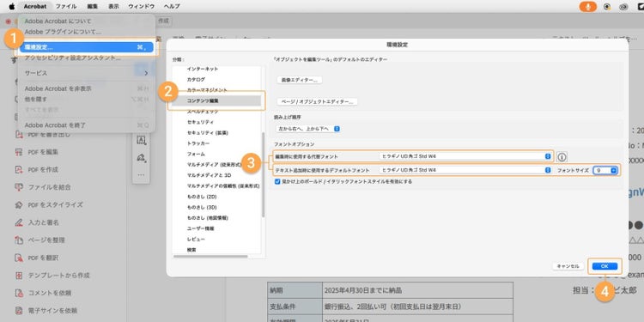
Task: Click the orange microphone menu bar icon
Action: 587,7
